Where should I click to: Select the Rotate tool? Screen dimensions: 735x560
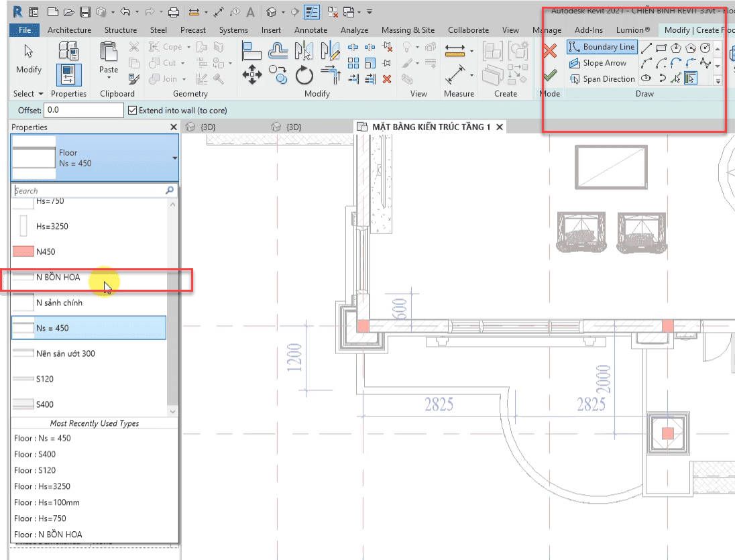point(304,75)
